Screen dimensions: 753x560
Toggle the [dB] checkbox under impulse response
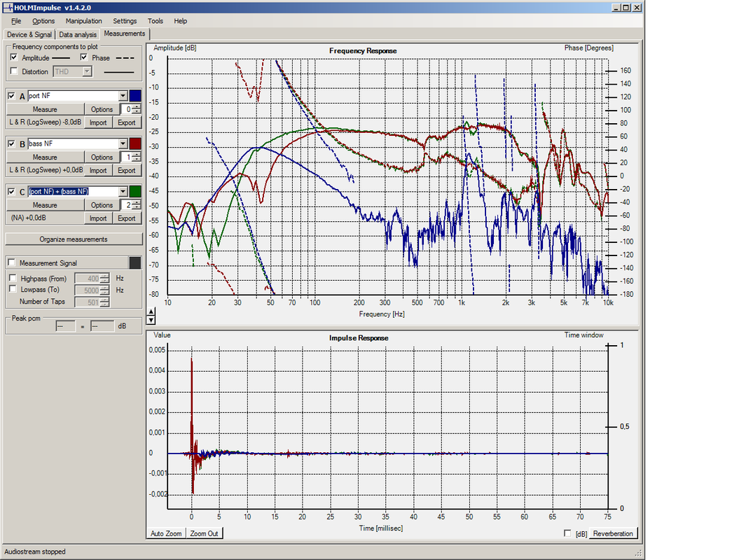567,533
